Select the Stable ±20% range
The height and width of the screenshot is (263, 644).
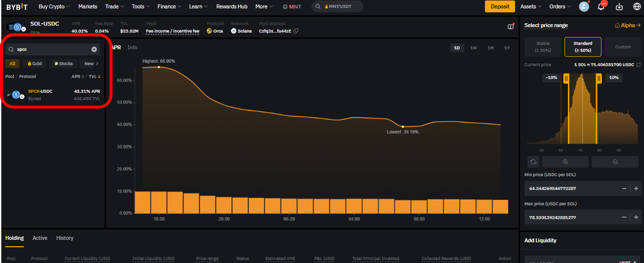[543, 47]
